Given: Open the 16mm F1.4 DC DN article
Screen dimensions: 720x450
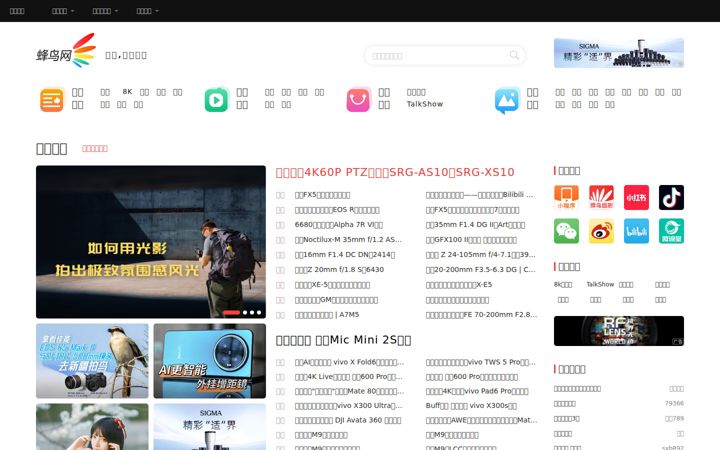Looking at the screenshot, I should [x=345, y=254].
